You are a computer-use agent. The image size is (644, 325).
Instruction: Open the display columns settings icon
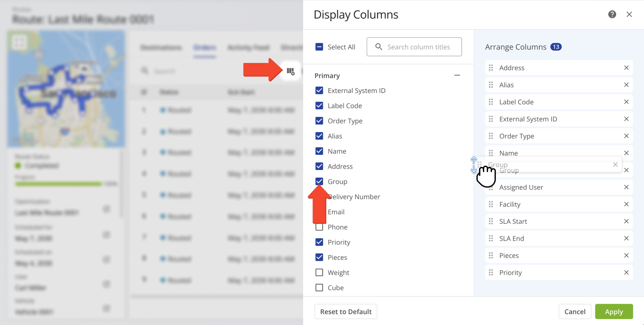point(291,71)
